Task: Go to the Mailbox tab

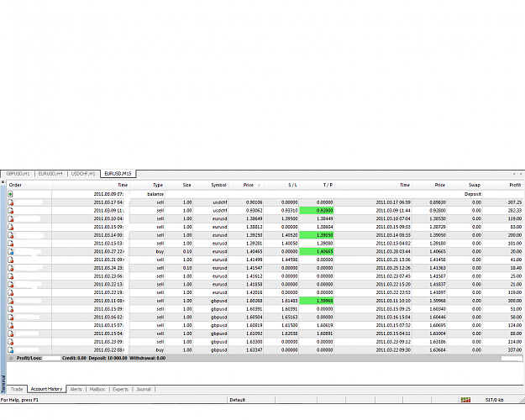Action: (x=97, y=389)
